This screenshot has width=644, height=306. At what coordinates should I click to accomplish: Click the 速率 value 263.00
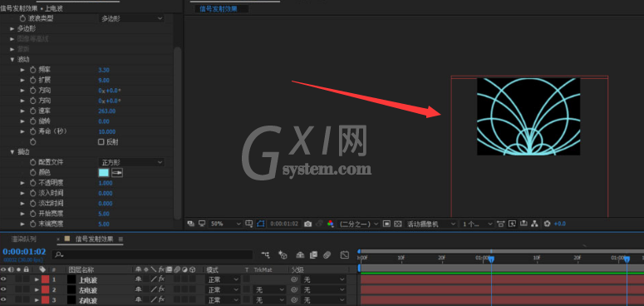(107, 111)
